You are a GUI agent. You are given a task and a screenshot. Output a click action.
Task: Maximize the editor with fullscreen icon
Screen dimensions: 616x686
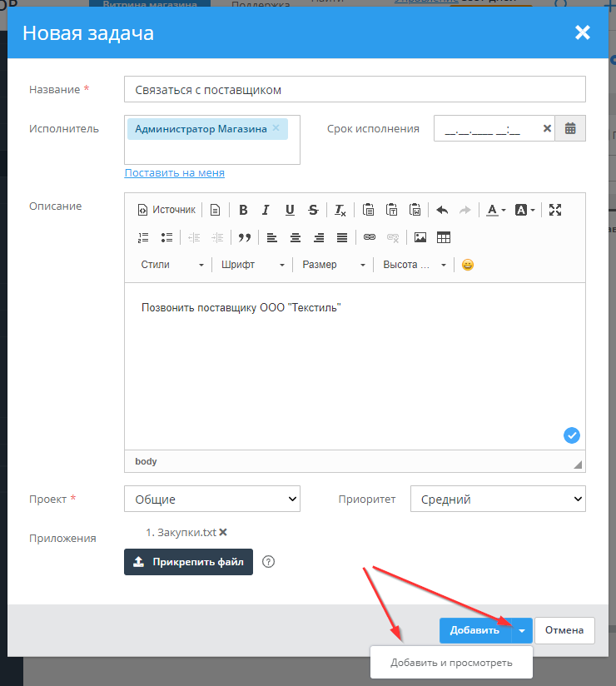coord(555,210)
